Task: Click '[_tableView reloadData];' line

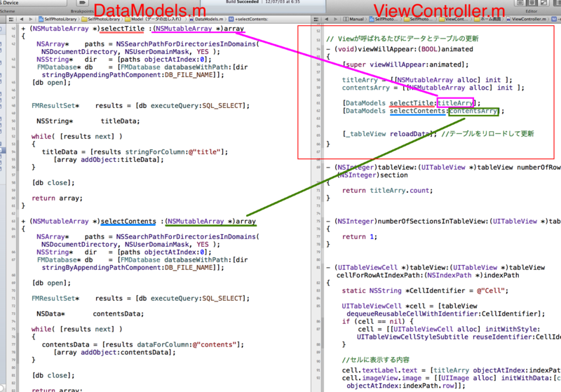Action: [390, 134]
